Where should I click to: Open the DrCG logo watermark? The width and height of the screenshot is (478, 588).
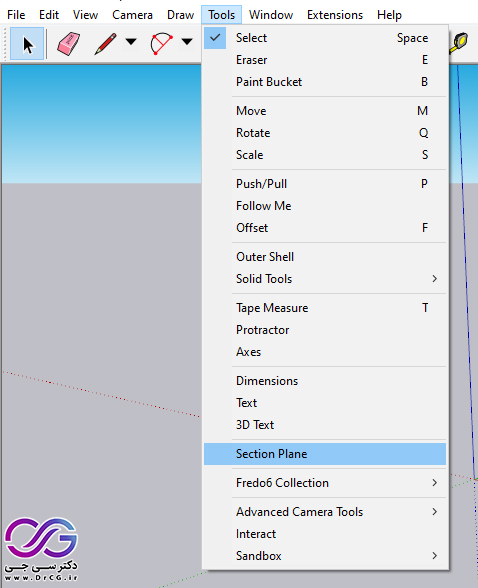click(x=41, y=537)
